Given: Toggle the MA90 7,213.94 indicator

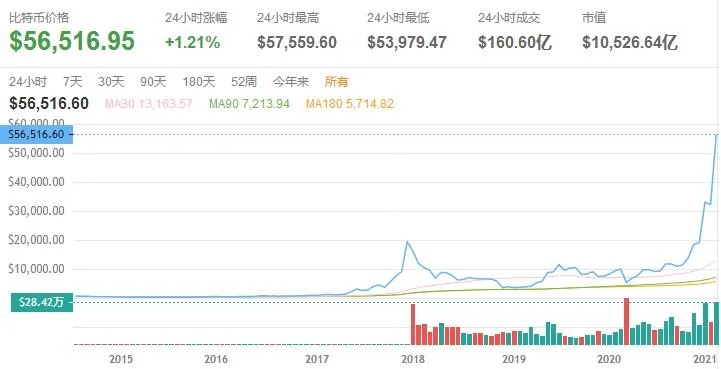Looking at the screenshot, I should pos(249,104).
